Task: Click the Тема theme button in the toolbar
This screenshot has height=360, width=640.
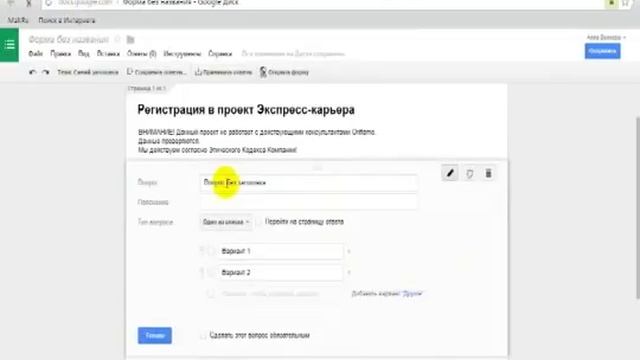Action: pos(88,72)
